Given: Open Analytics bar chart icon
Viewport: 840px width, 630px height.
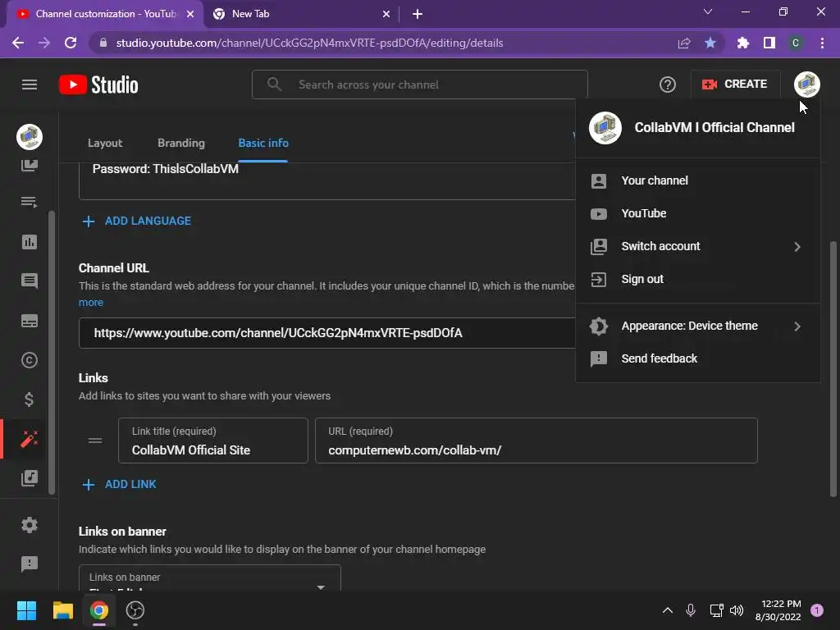Looking at the screenshot, I should click(30, 242).
